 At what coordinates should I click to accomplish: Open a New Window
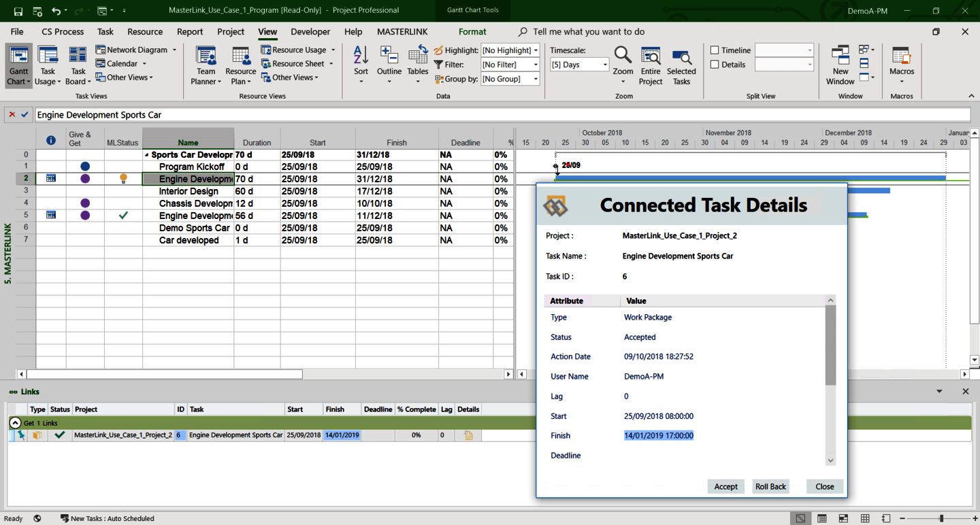(x=840, y=66)
